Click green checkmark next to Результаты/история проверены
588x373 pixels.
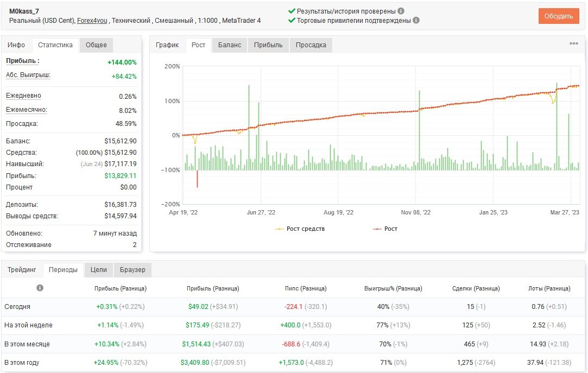click(x=292, y=11)
